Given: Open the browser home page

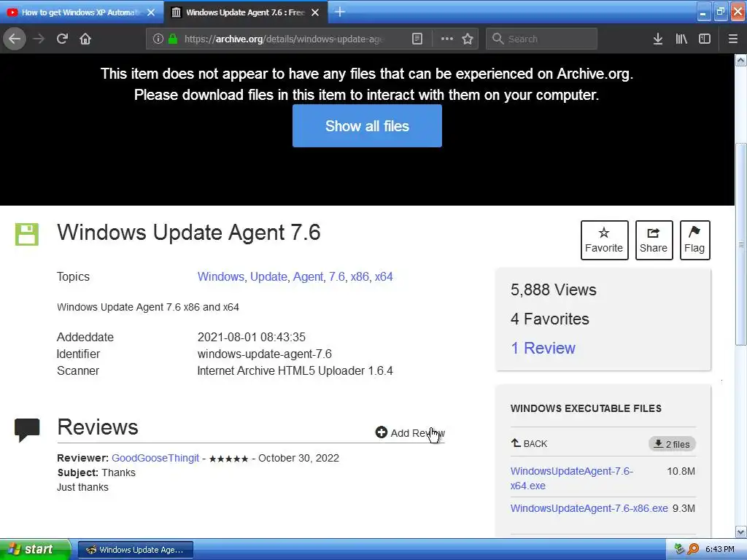Looking at the screenshot, I should click(x=85, y=39).
